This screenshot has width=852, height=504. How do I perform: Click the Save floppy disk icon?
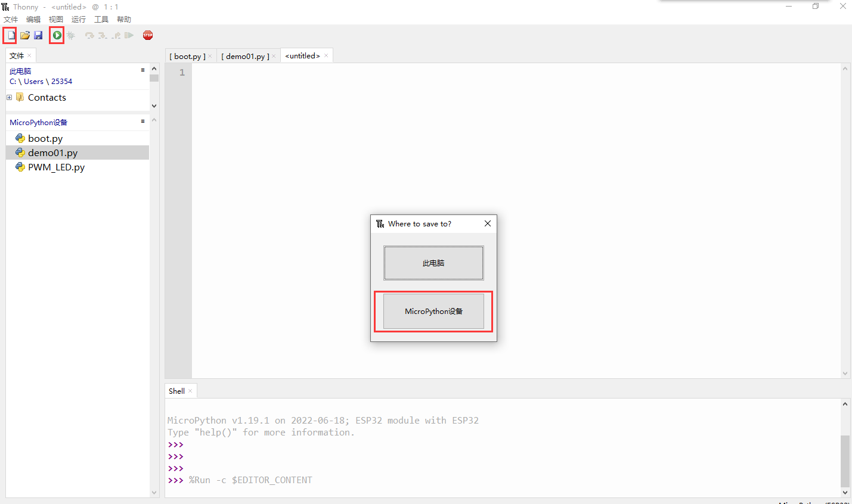pos(38,36)
